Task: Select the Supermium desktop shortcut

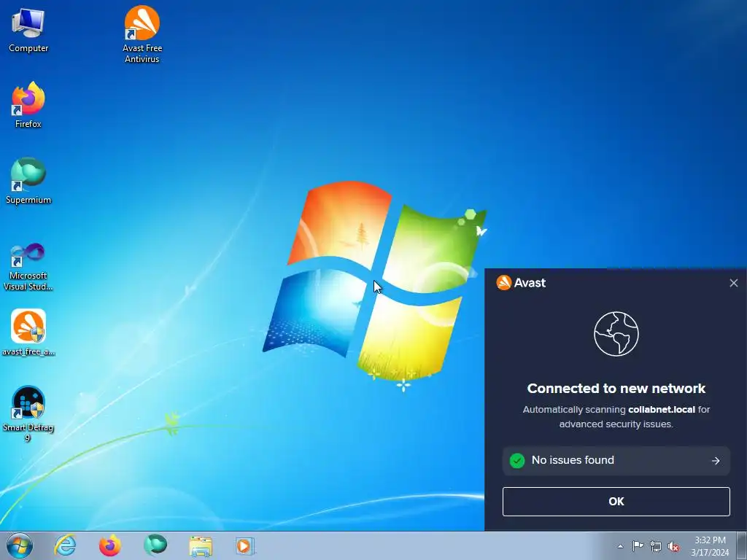Action: (28, 181)
